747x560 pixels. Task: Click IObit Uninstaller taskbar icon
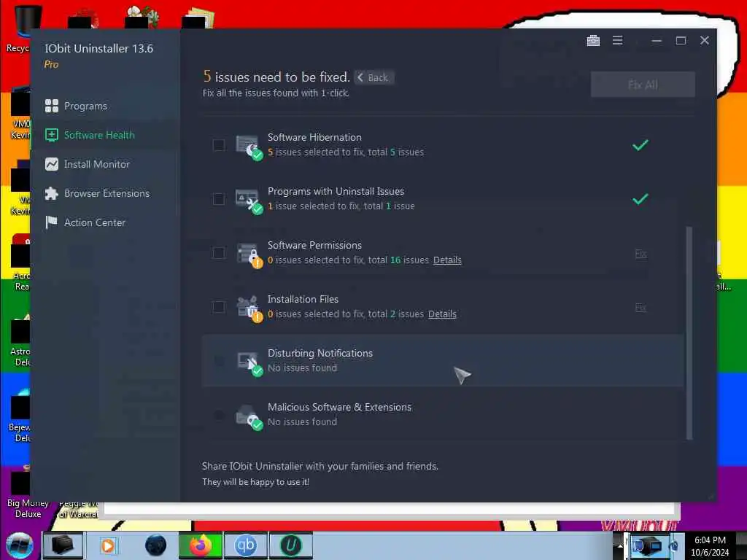click(x=291, y=545)
